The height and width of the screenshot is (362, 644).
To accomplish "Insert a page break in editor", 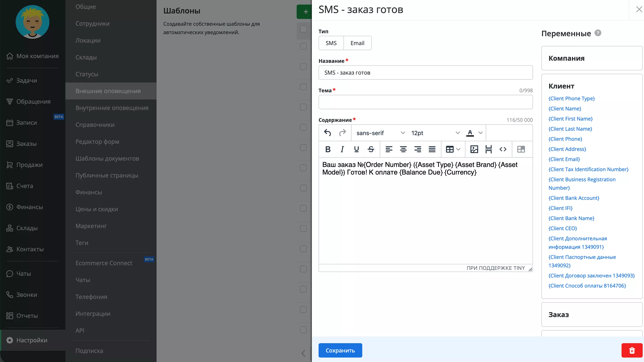I will click(x=489, y=149).
